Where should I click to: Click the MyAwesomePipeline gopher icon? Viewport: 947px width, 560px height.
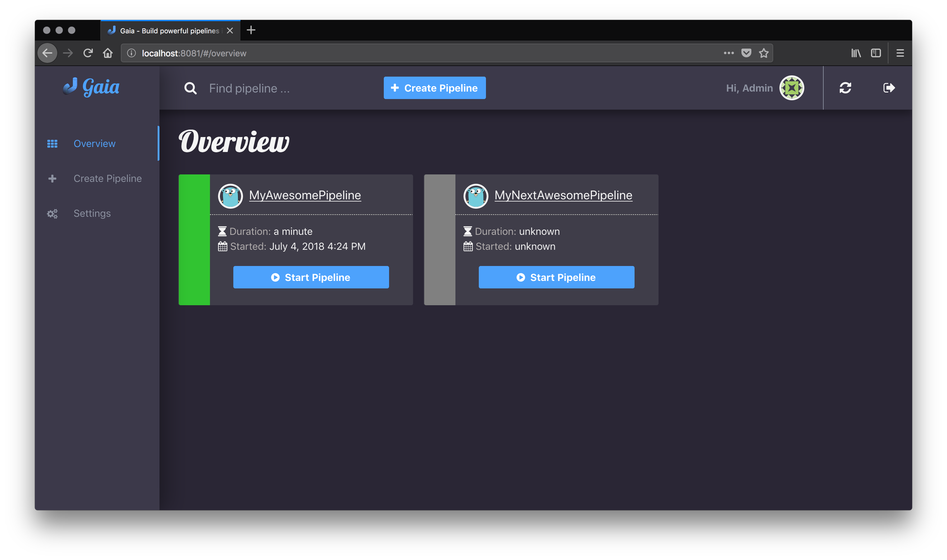(230, 196)
